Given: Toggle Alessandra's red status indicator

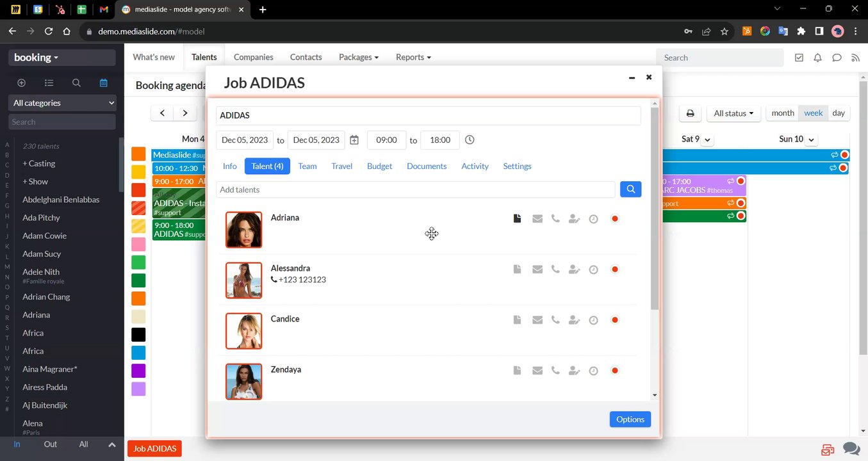Looking at the screenshot, I should (x=615, y=270).
